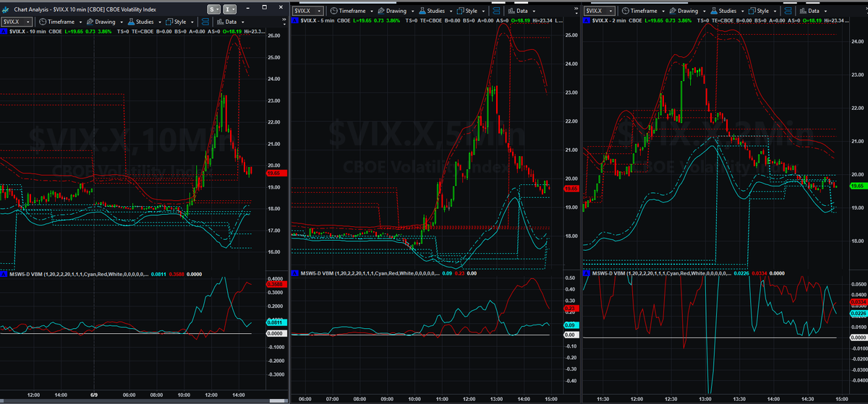Click MSW5-D VBM study label in 10 min chart

coord(78,274)
